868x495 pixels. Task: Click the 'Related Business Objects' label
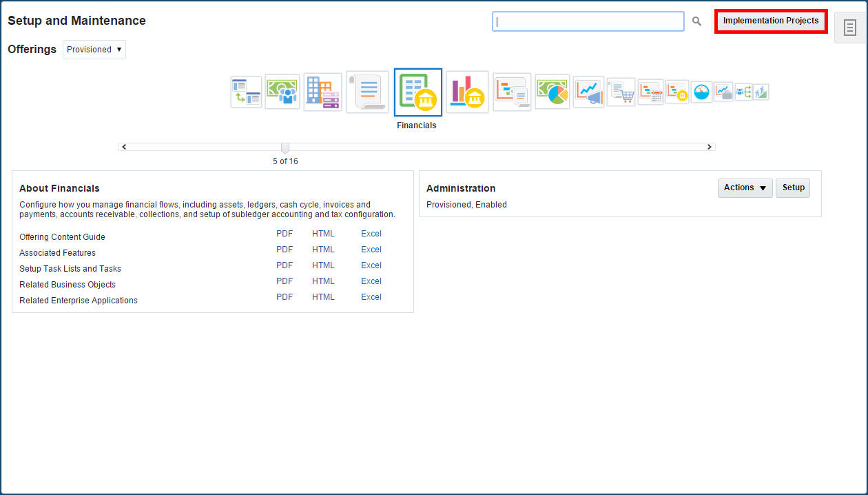point(68,285)
